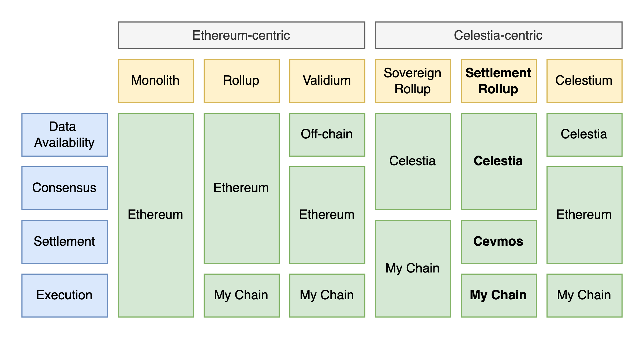This screenshot has width=644, height=339.
Task: Select the bold Cevmos box
Action: 499,242
